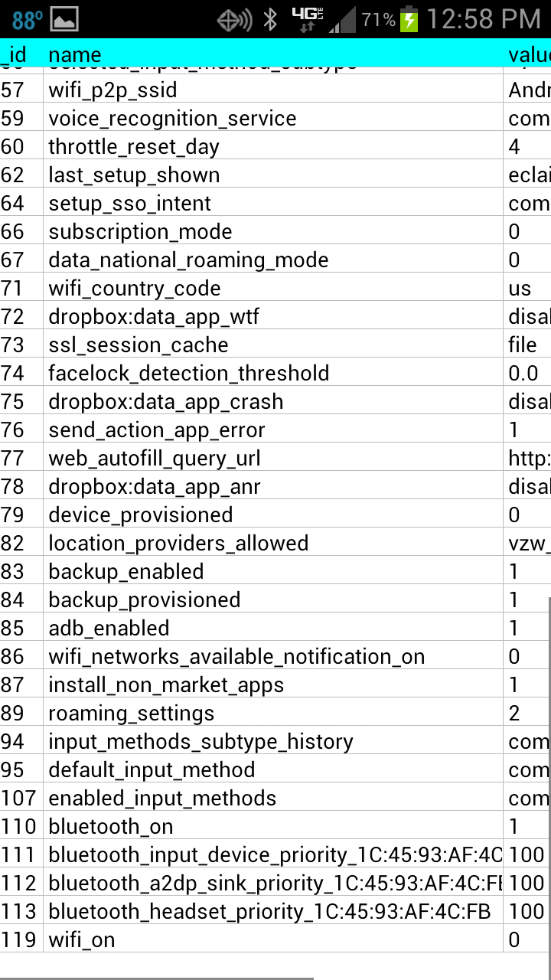
Task: Tap the 4G LTE network icon
Action: (x=307, y=19)
